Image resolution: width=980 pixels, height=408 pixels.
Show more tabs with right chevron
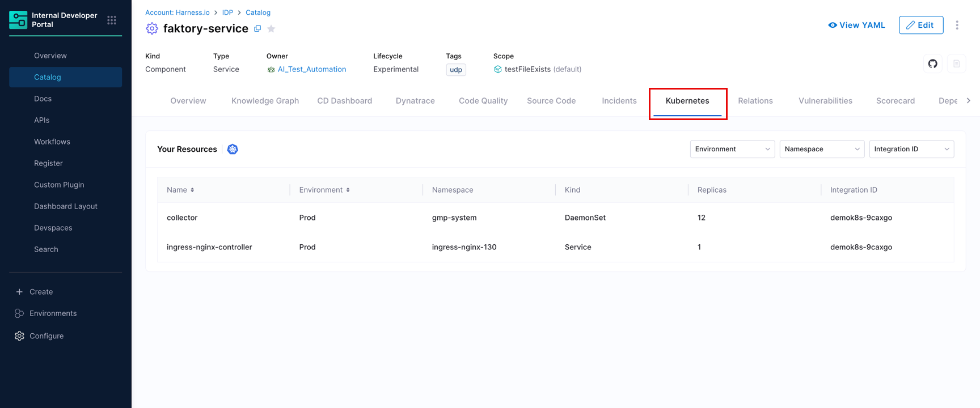click(968, 101)
